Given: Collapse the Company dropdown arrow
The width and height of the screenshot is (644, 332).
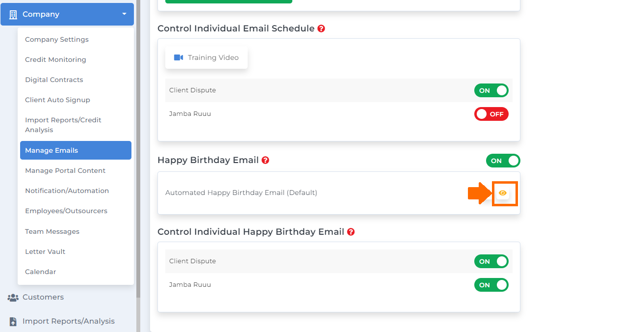Looking at the screenshot, I should (x=124, y=14).
